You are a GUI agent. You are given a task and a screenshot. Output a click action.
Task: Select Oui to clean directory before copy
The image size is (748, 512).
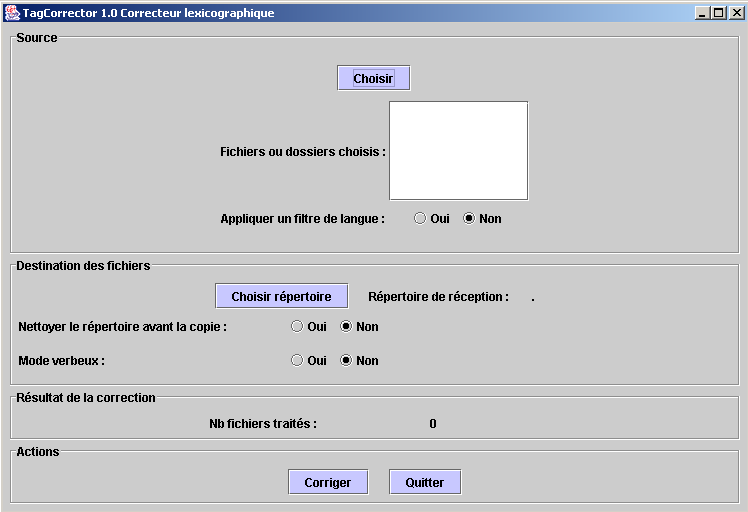tap(297, 326)
